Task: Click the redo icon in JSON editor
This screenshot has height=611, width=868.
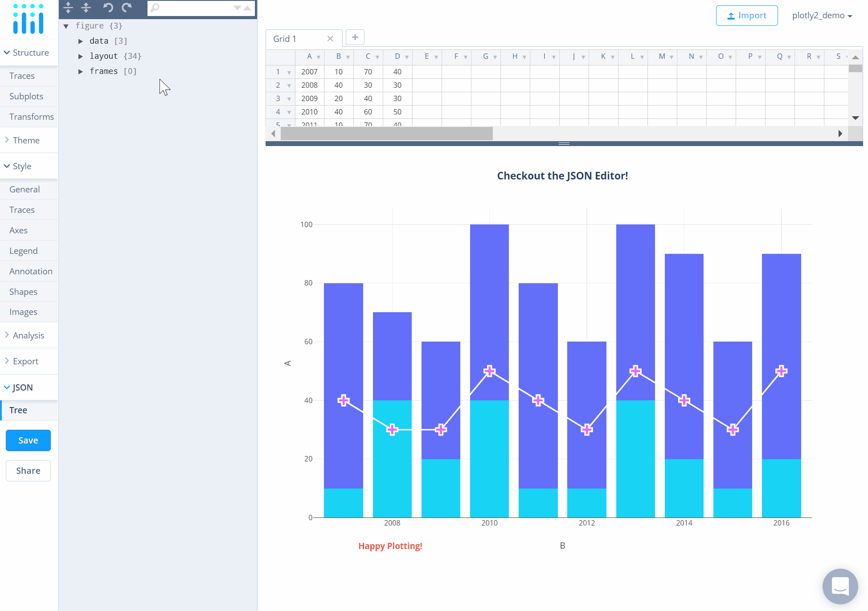Action: pyautogui.click(x=127, y=8)
